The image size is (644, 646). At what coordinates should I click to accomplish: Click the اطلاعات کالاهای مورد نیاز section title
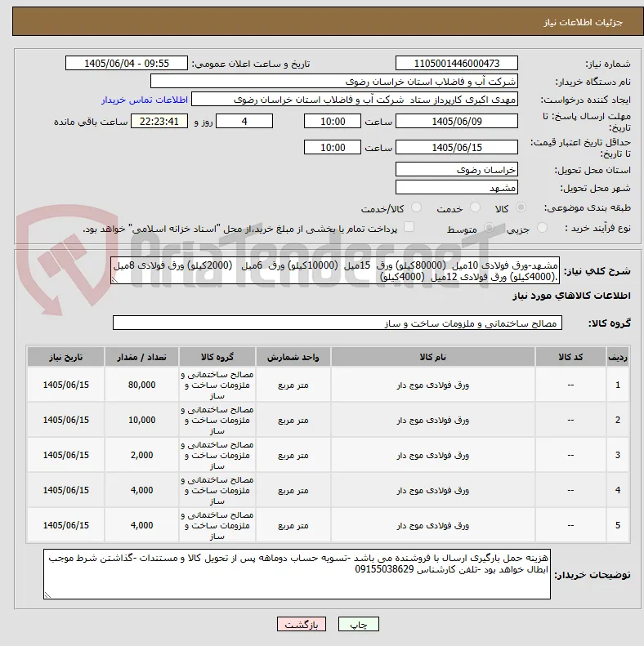tap(571, 296)
